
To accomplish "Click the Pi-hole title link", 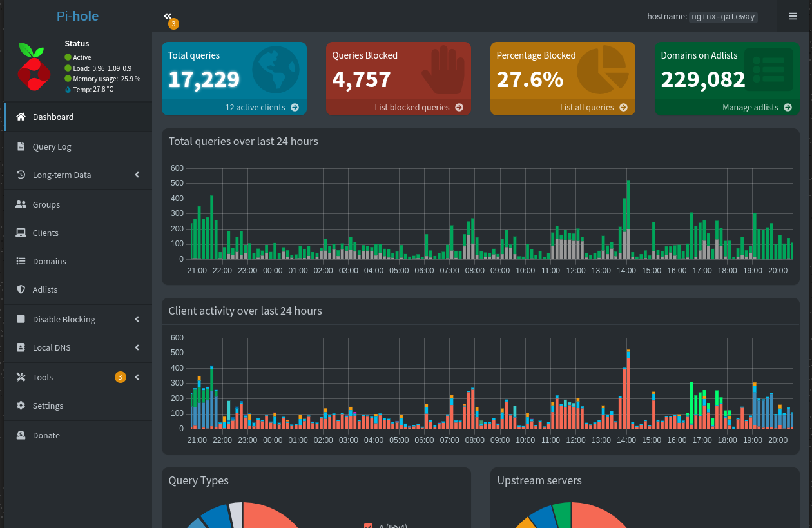I will pyautogui.click(x=77, y=16).
